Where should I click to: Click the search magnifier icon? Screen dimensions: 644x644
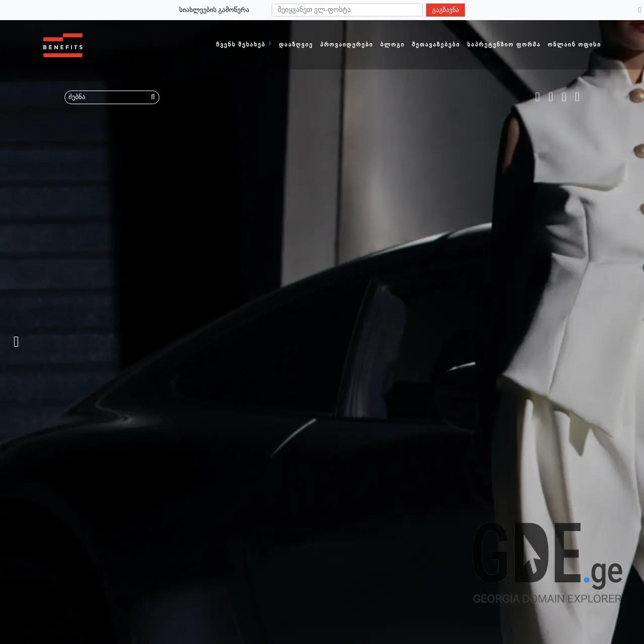[x=152, y=97]
